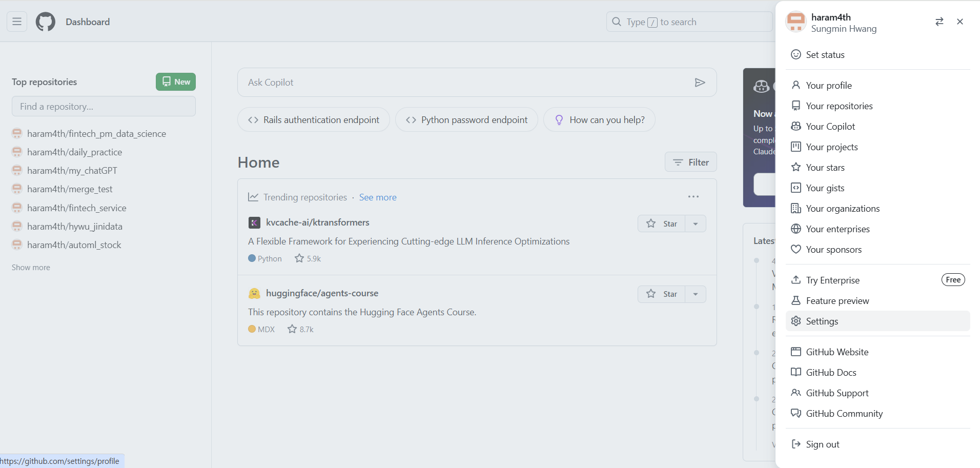This screenshot has width=980, height=468.
Task: Expand star list dropdown for ktransformers
Action: pyautogui.click(x=696, y=223)
